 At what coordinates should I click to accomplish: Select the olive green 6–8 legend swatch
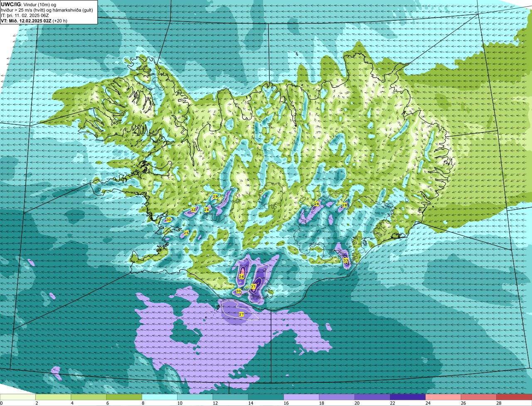[x=124, y=397]
